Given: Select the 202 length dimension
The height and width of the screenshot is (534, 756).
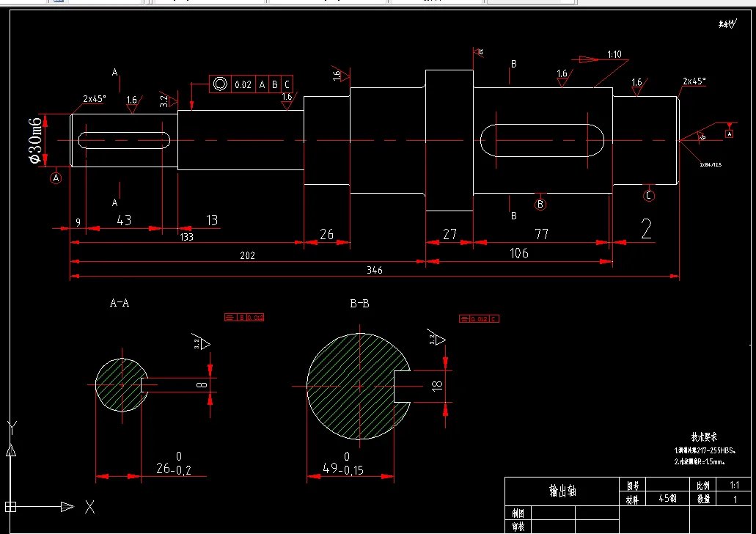Looking at the screenshot, I should click(x=247, y=256).
